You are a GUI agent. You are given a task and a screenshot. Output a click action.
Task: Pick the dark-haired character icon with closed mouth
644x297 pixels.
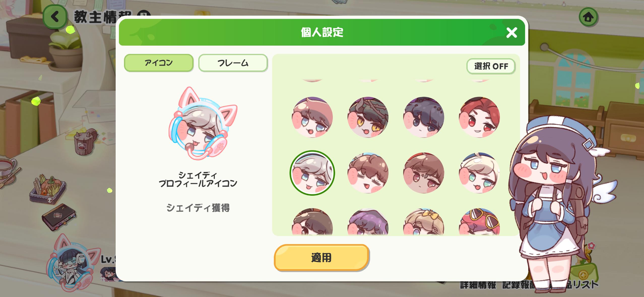[424, 117]
